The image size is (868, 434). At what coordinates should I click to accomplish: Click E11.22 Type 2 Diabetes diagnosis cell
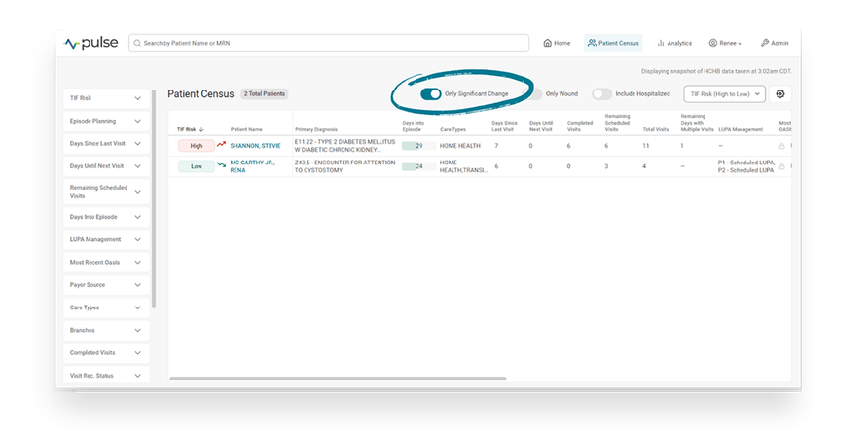(x=345, y=146)
